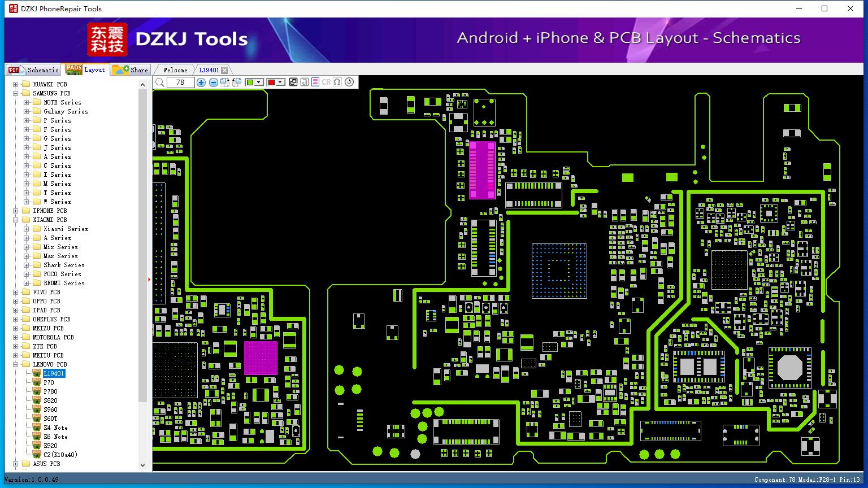Viewport: 868px width, 488px height.
Task: Click the Version:1.0.0.49 status text
Action: tap(32, 480)
